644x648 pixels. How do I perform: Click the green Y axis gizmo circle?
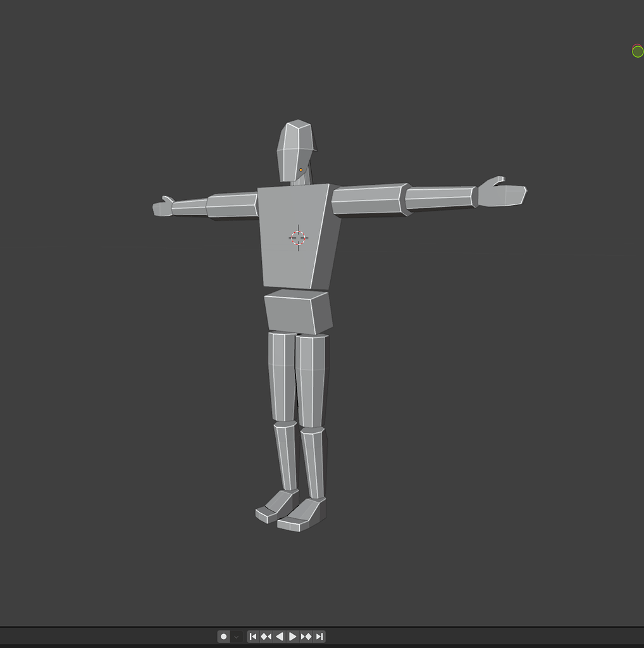coord(638,52)
